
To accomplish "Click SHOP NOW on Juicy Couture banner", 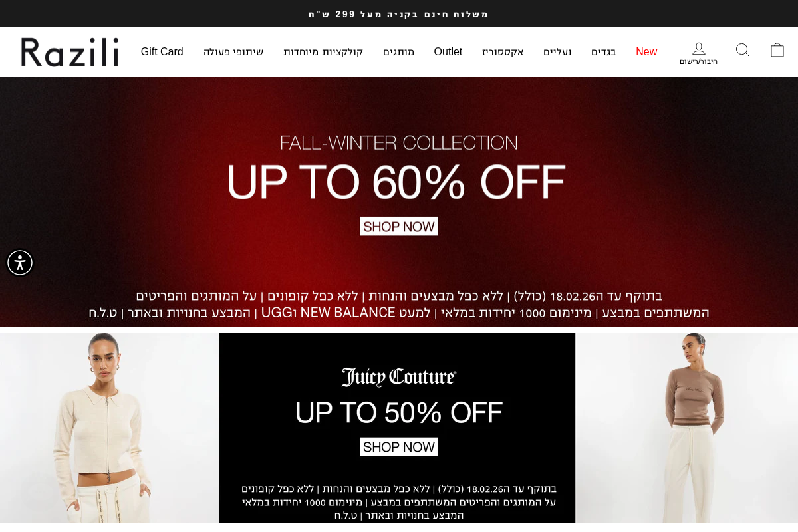I will 399,446.
